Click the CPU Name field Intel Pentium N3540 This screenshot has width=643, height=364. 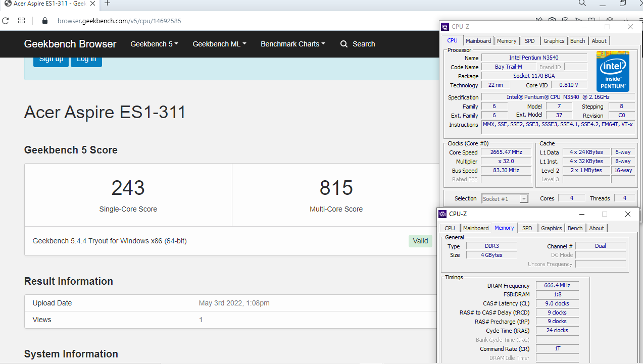click(x=534, y=58)
